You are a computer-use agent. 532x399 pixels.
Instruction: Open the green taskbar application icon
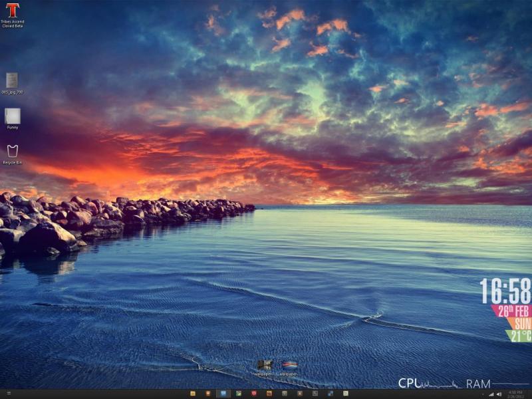pyautogui.click(x=239, y=394)
